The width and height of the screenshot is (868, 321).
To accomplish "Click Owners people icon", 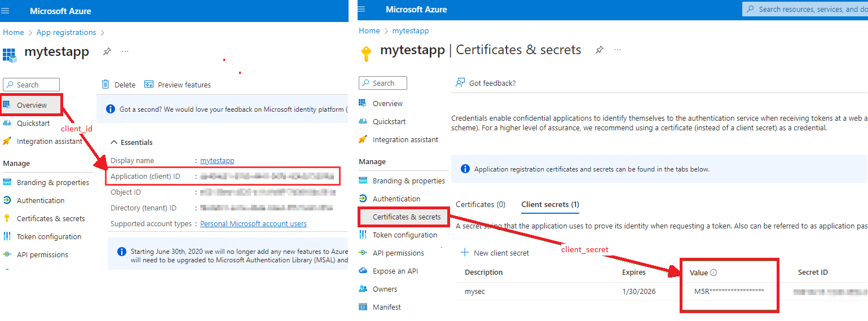I will tap(363, 289).
